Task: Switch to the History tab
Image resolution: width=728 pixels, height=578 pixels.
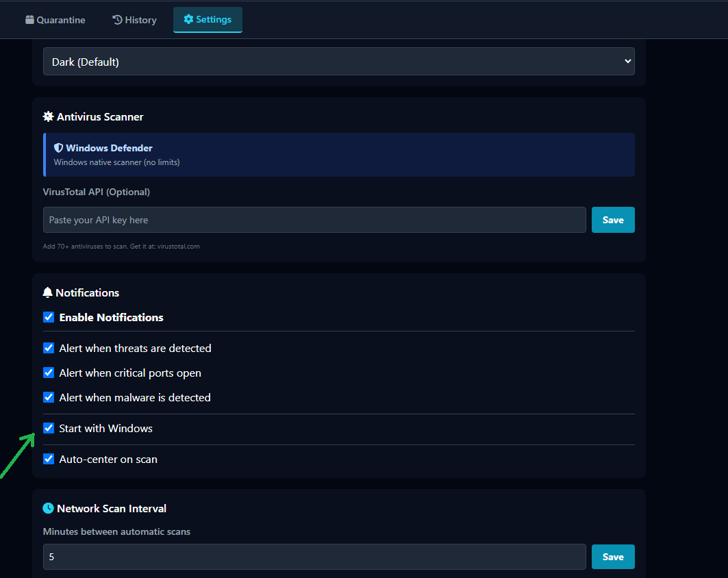Action: (134, 20)
